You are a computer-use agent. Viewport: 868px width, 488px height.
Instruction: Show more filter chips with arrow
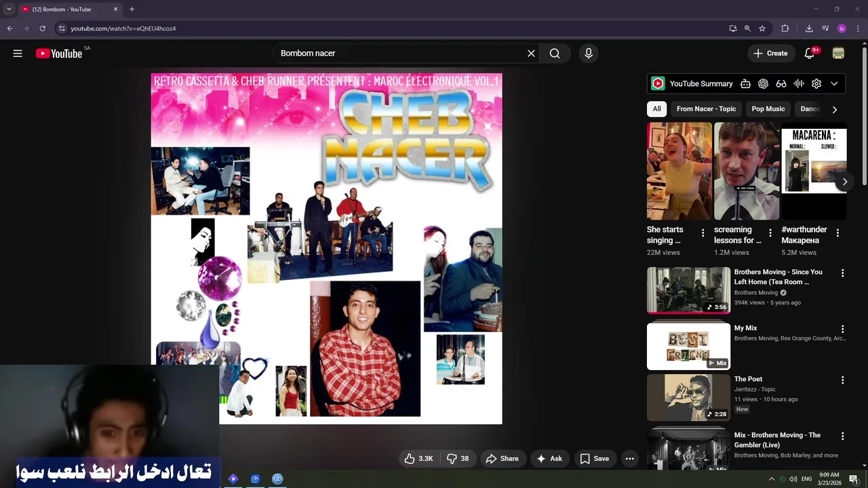pyautogui.click(x=835, y=109)
